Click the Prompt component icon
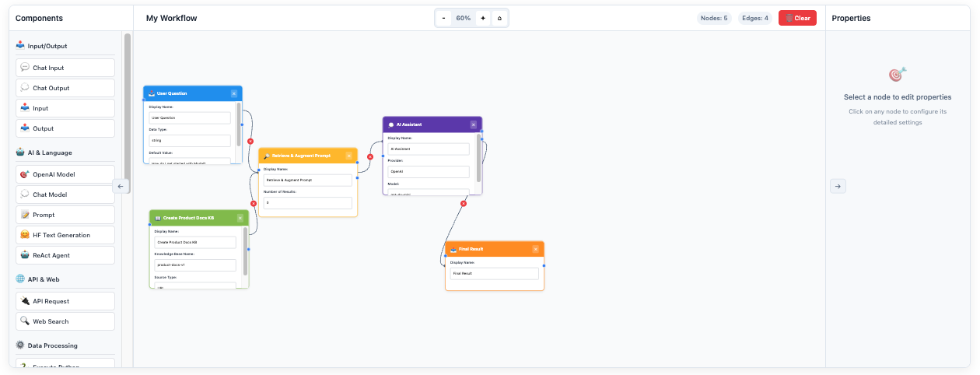 [25, 215]
